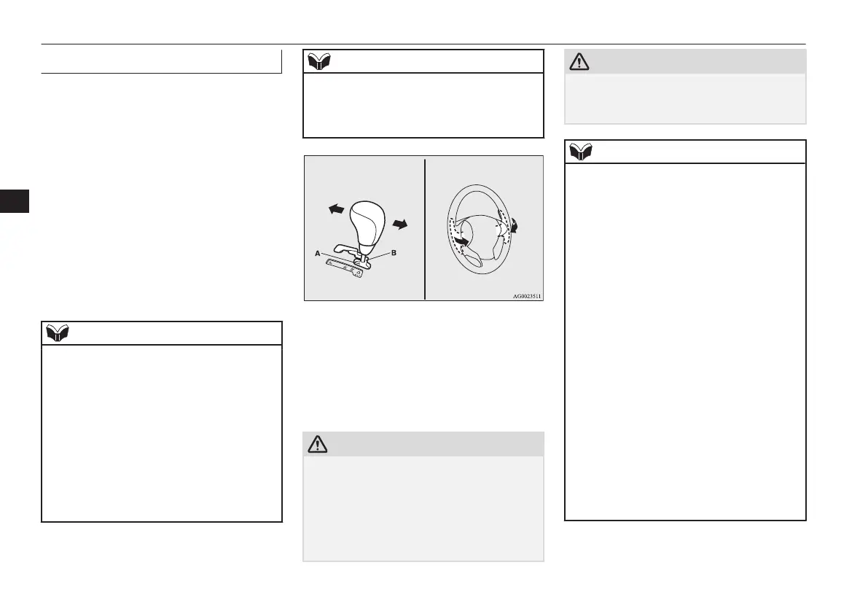Click the black section tab on left margin
Image resolution: width=868 pixels, height=608 pixels.
coord(15,201)
